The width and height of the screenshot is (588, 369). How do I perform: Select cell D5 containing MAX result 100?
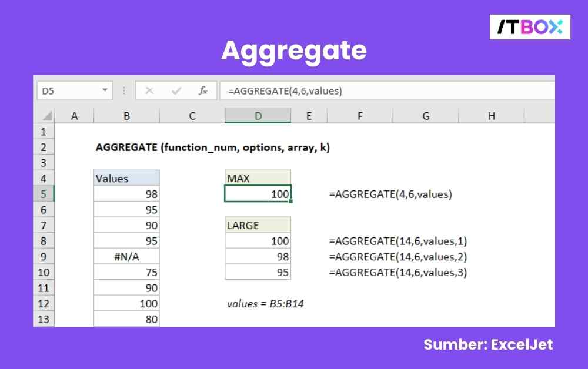click(x=258, y=194)
